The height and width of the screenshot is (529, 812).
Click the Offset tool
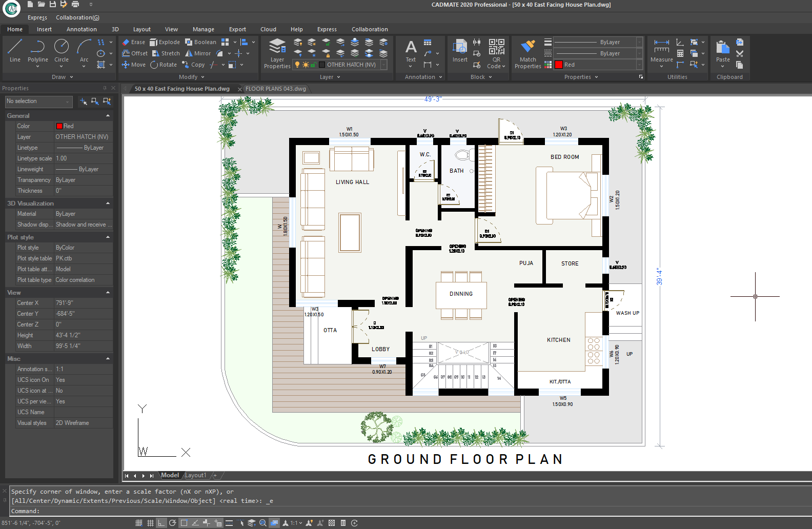(135, 53)
